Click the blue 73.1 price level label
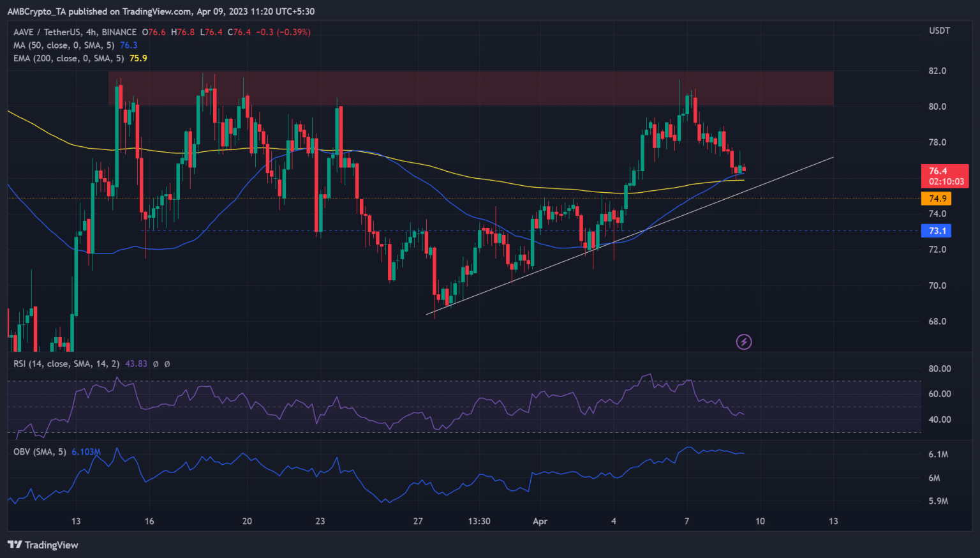980x558 pixels. click(937, 230)
